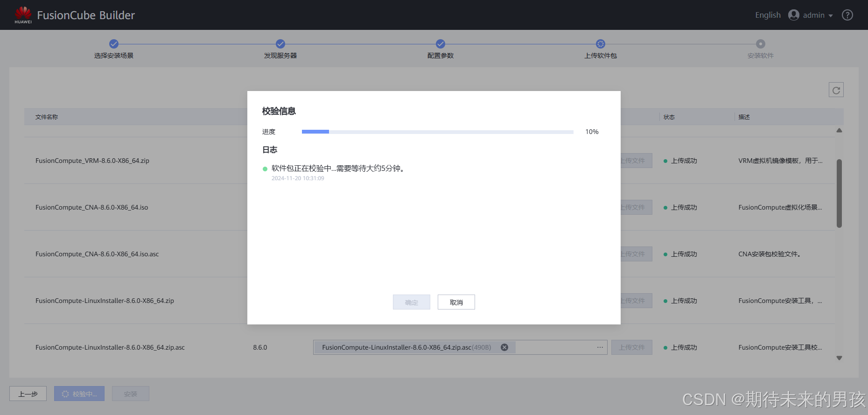The height and width of the screenshot is (415, 868).
Task: Click the 安装软件 step label
Action: point(761,56)
